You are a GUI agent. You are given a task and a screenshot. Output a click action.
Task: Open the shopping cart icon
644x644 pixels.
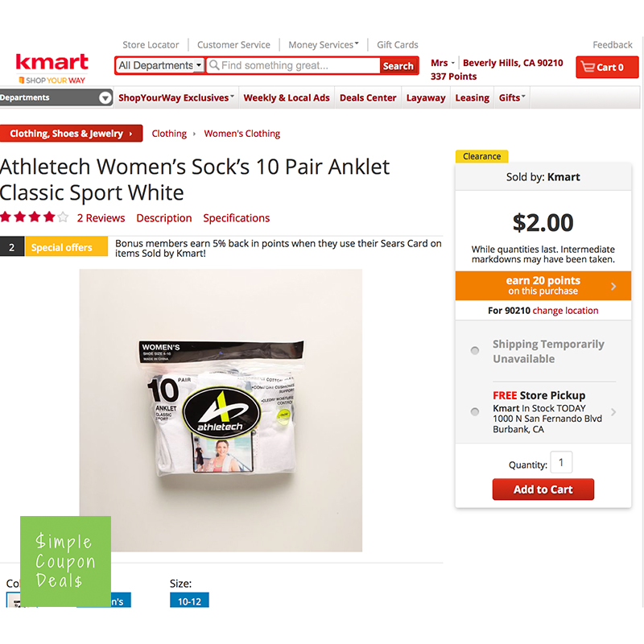(x=588, y=67)
